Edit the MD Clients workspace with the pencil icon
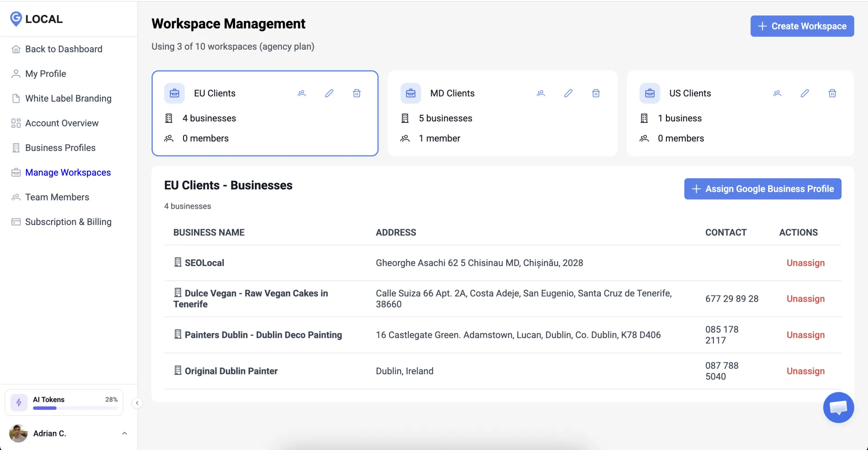 [x=568, y=94]
